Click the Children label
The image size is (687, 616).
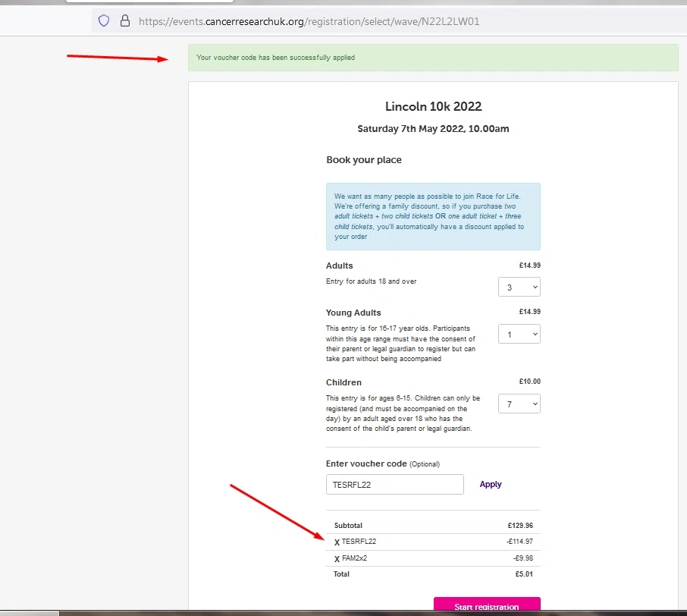[343, 382]
